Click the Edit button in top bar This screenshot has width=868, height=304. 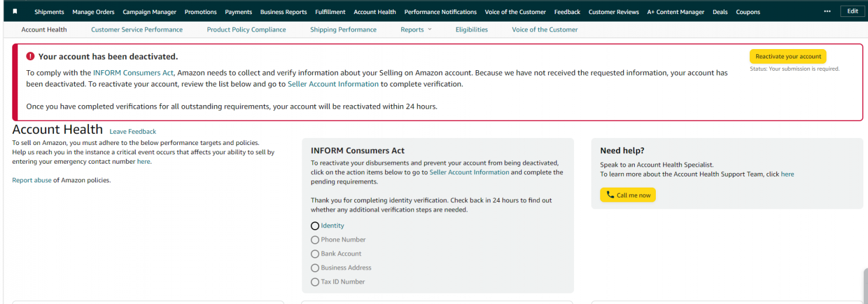(852, 11)
